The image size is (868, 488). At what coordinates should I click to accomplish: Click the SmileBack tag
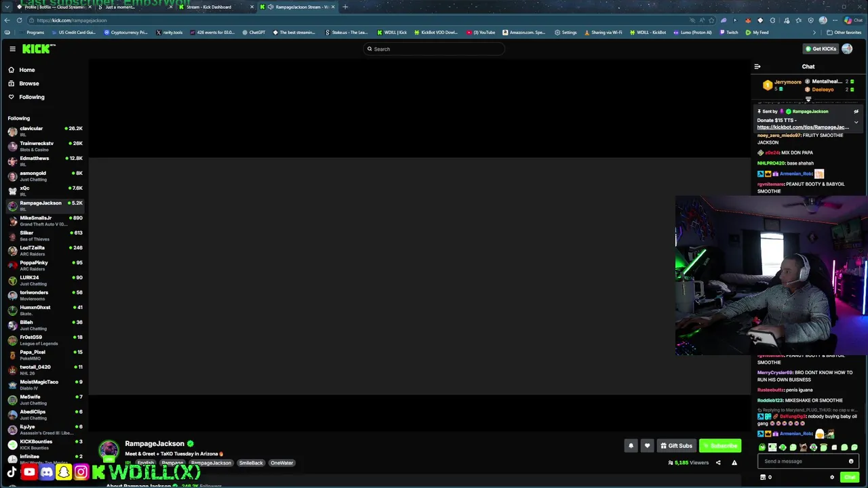[x=250, y=463]
